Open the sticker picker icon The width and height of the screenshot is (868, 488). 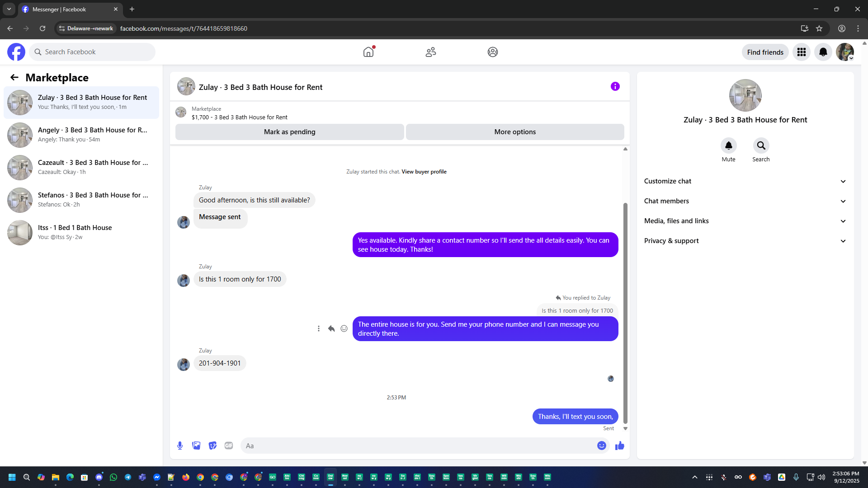tap(212, 446)
